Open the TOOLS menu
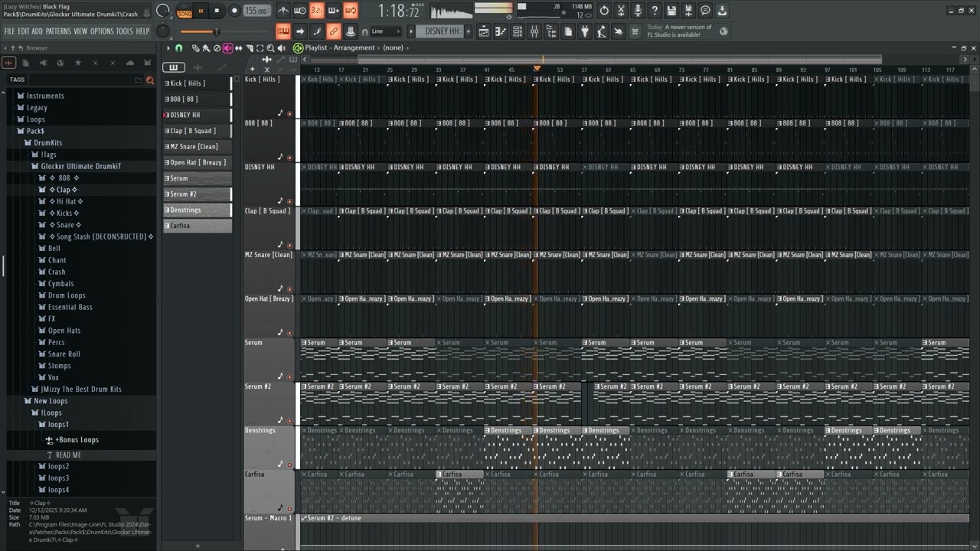The image size is (980, 551). click(124, 31)
